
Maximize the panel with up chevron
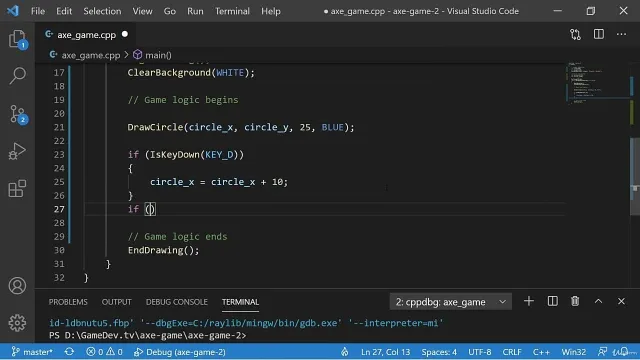(598, 301)
